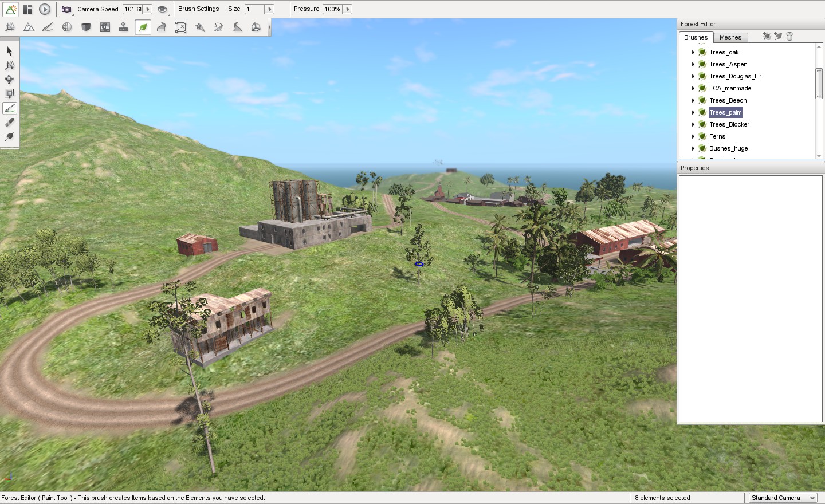825x504 pixels.
Task: Open the Pressure value arrow
Action: point(347,9)
